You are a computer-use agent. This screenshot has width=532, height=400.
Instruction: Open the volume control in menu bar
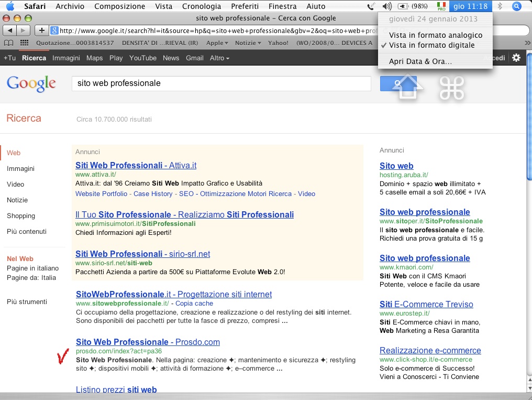coord(386,6)
